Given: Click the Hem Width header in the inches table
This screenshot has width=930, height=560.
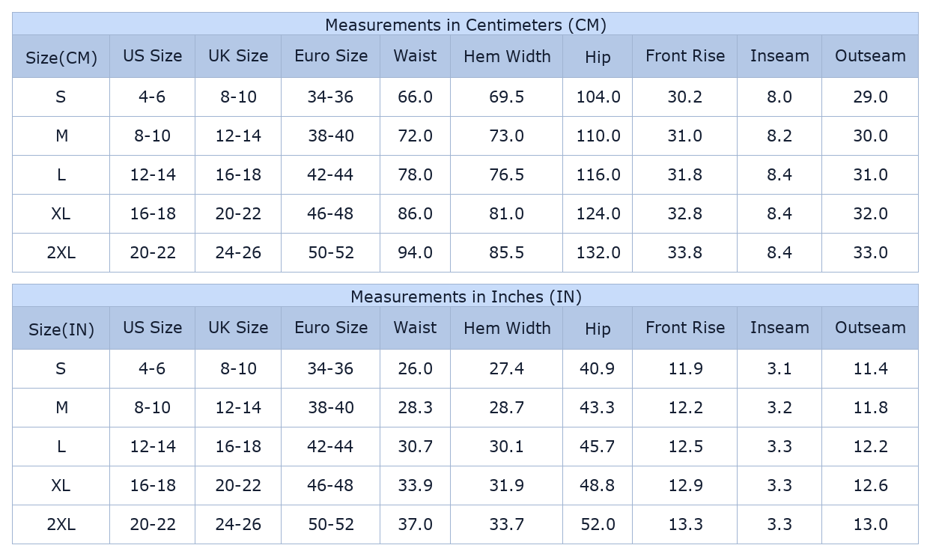Looking at the screenshot, I should 507,328.
